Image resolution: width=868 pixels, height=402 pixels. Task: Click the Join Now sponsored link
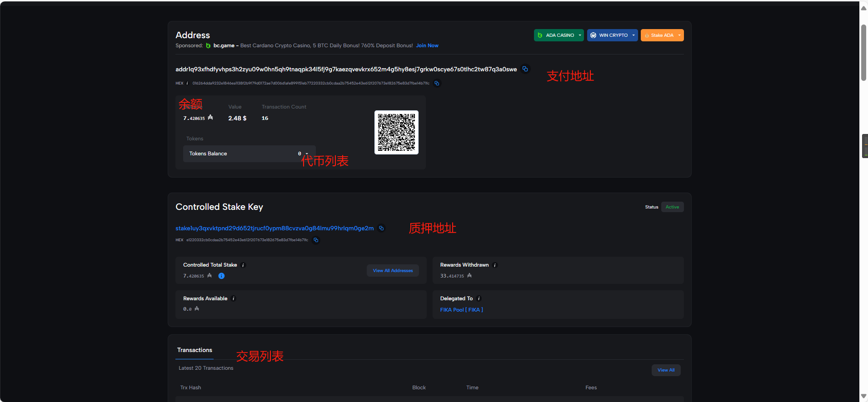(x=427, y=45)
